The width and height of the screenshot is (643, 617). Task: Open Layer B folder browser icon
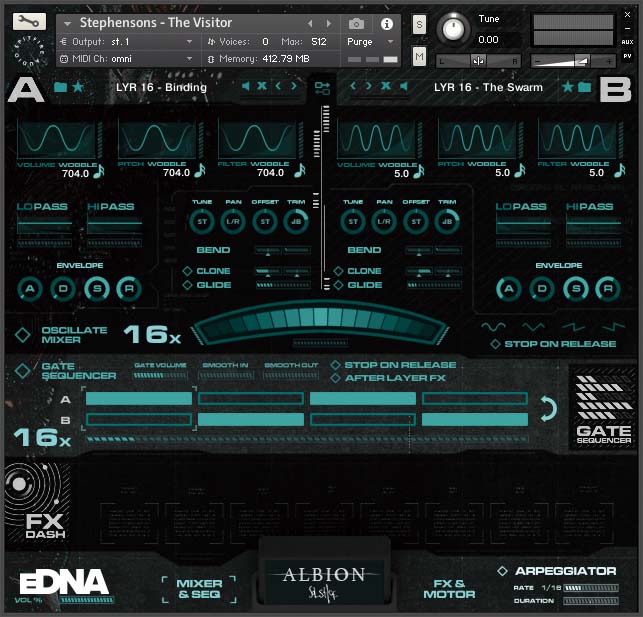click(585, 87)
